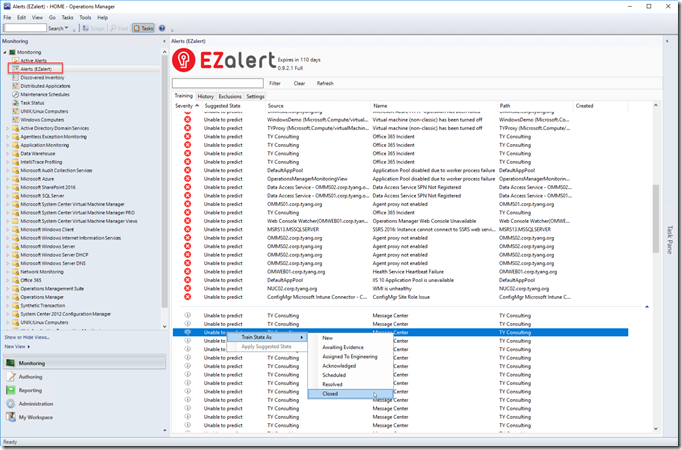The height and width of the screenshot is (450, 682).
Task: Switch to the Exclusions tab
Action: coord(230,97)
